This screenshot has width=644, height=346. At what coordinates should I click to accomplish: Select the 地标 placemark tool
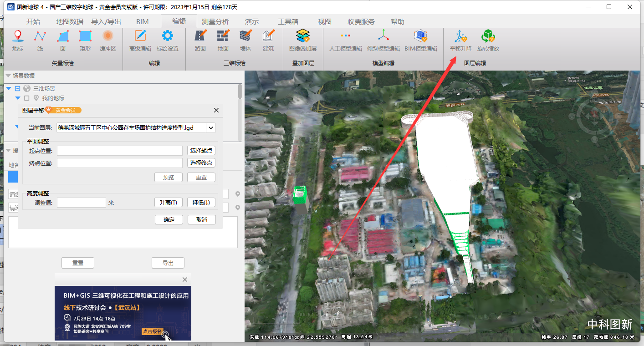click(18, 41)
